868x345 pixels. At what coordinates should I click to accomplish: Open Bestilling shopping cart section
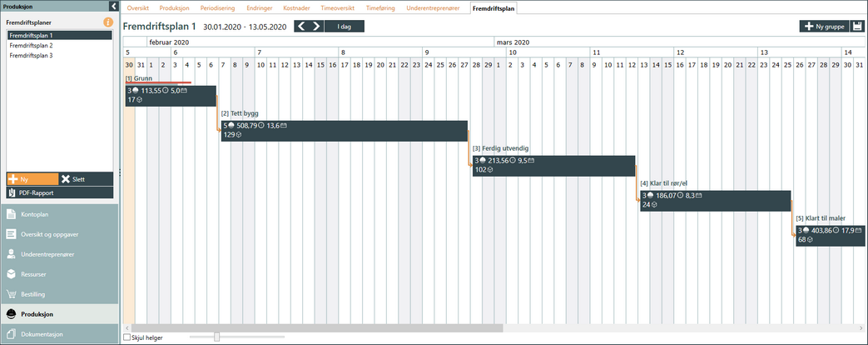35,294
